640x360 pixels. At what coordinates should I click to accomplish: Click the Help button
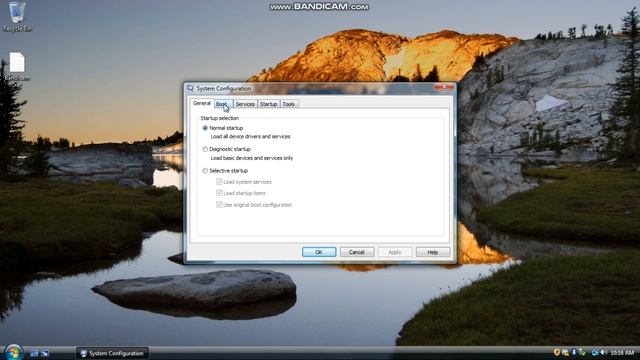click(x=433, y=252)
